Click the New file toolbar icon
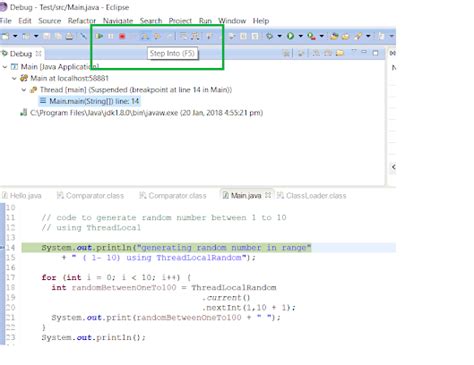Image resolution: width=474 pixels, height=365 pixels. click(5, 36)
